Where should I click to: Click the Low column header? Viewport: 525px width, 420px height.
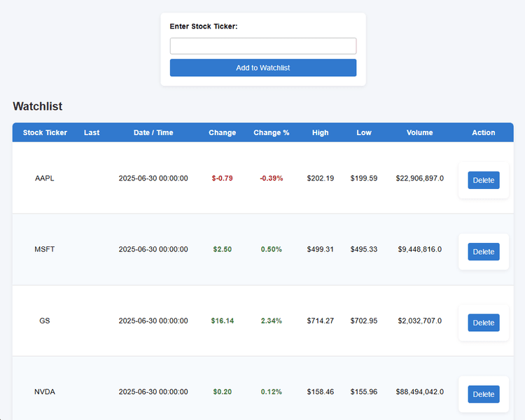(x=364, y=132)
